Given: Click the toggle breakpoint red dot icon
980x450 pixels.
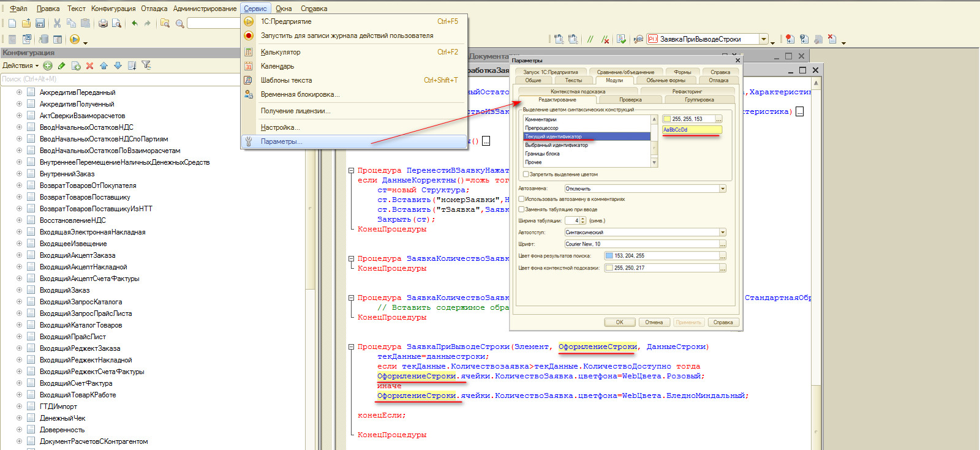Looking at the screenshot, I should tap(790, 39).
